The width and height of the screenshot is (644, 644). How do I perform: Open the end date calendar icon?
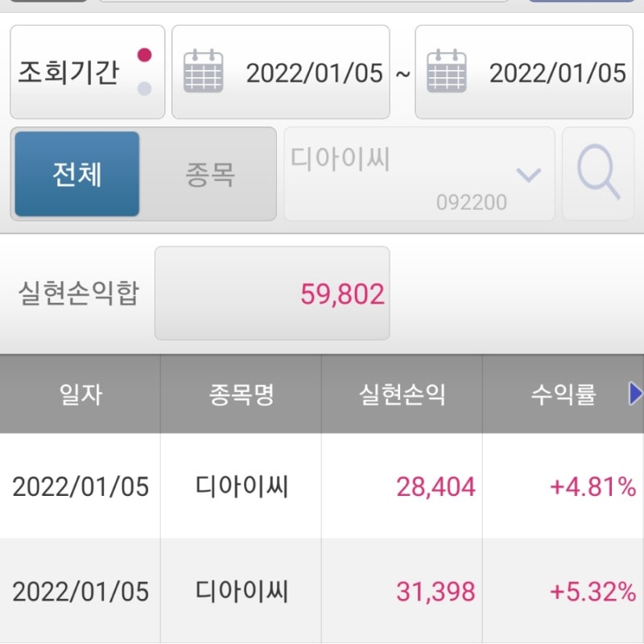pos(447,71)
